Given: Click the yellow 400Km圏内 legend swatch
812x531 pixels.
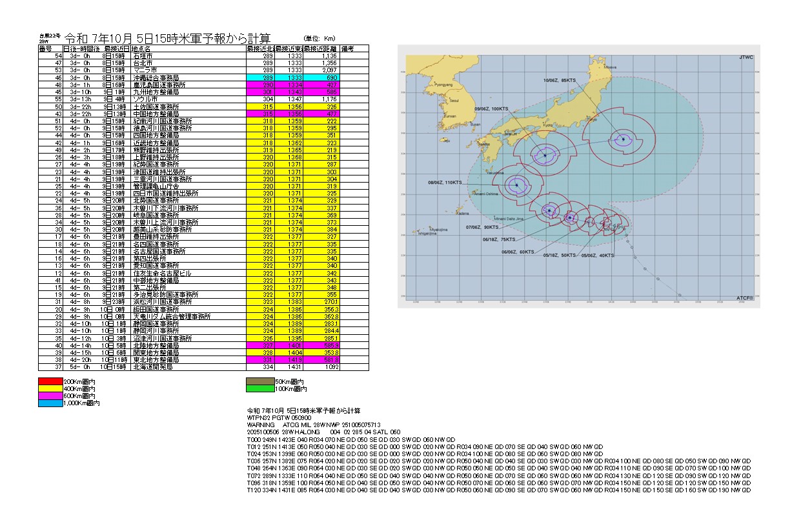Looking at the screenshot, I should (x=51, y=389).
